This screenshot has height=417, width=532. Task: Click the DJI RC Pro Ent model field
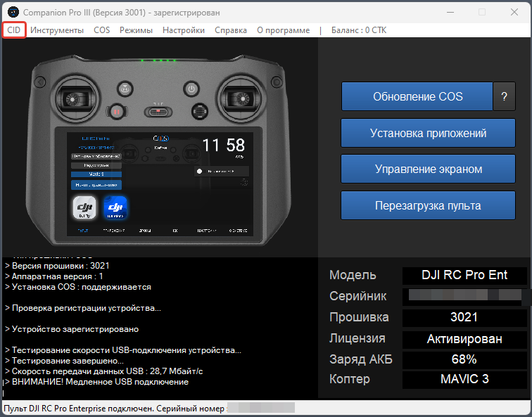pyautogui.click(x=464, y=275)
